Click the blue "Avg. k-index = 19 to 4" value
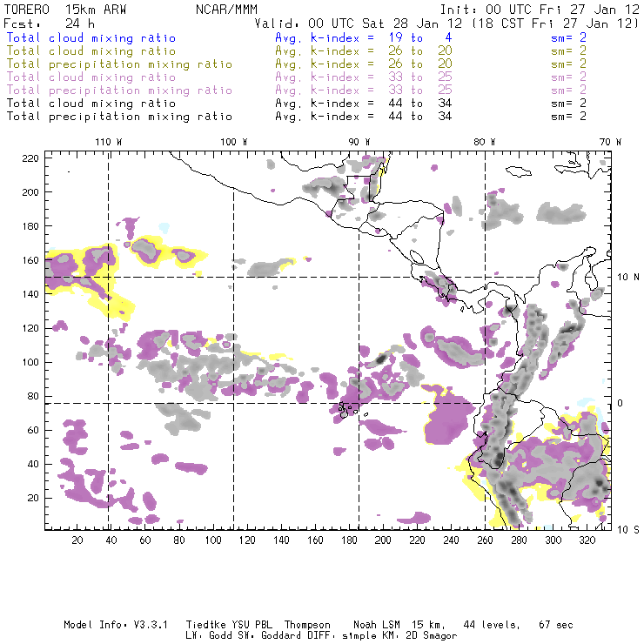The width and height of the screenshot is (644, 644). [364, 38]
